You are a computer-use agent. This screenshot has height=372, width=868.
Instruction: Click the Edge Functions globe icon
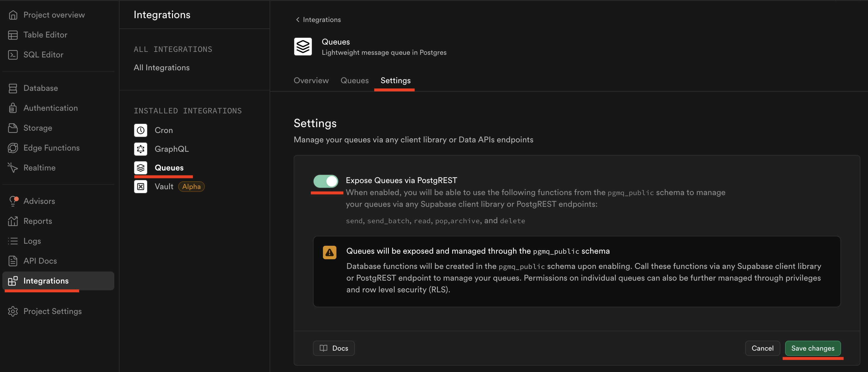[x=13, y=148]
